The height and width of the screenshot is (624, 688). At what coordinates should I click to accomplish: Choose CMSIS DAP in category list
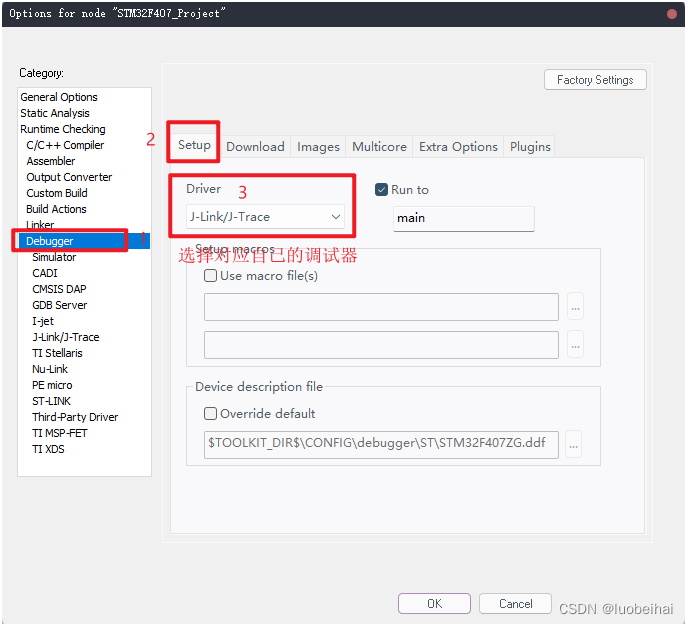[59, 289]
